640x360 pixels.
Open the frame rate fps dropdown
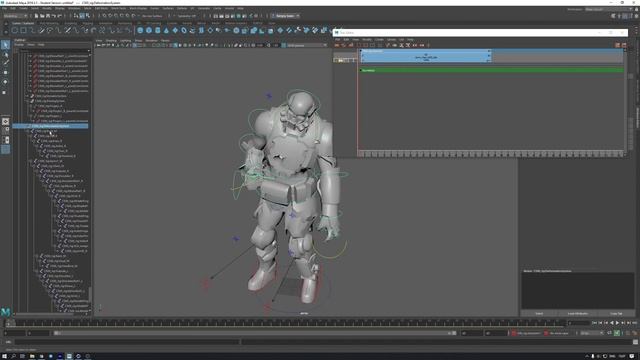(591, 333)
